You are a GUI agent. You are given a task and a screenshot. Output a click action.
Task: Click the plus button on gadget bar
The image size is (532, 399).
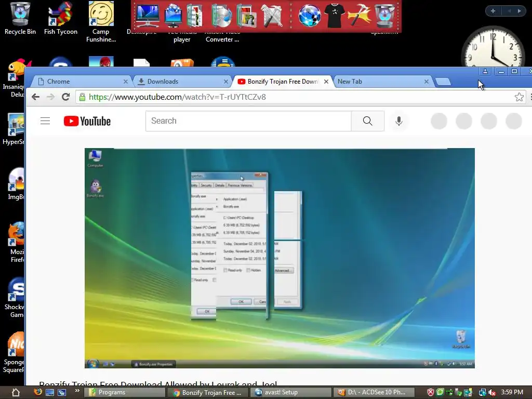click(x=493, y=11)
